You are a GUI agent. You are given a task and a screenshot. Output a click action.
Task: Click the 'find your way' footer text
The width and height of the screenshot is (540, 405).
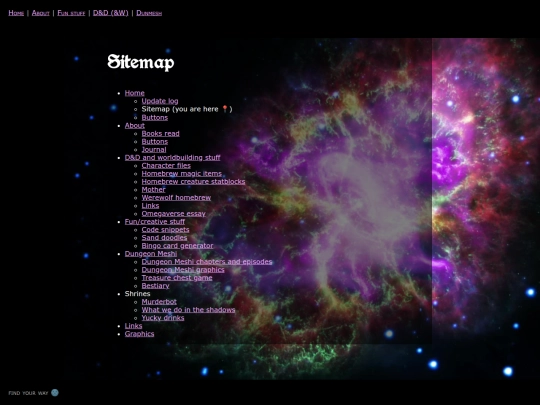click(28, 393)
